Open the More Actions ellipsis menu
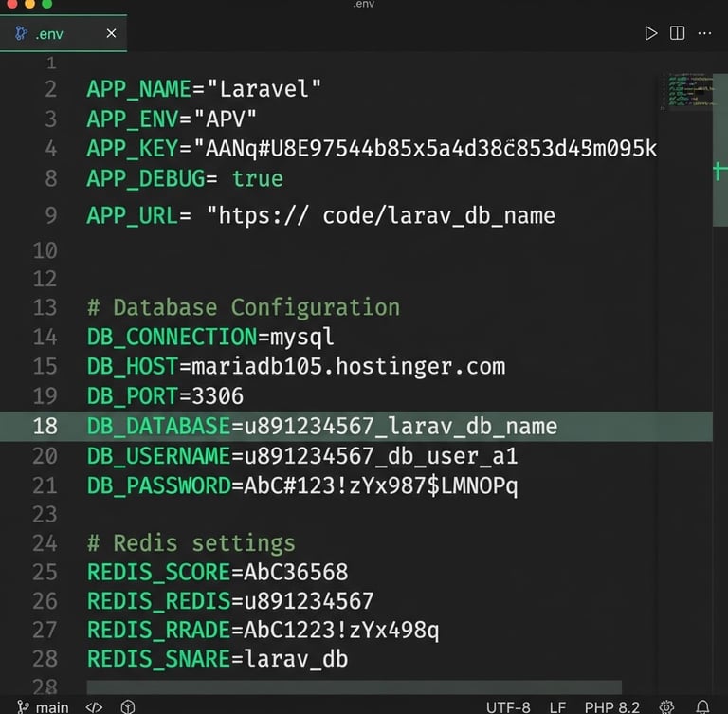The width and height of the screenshot is (728, 714). (704, 33)
